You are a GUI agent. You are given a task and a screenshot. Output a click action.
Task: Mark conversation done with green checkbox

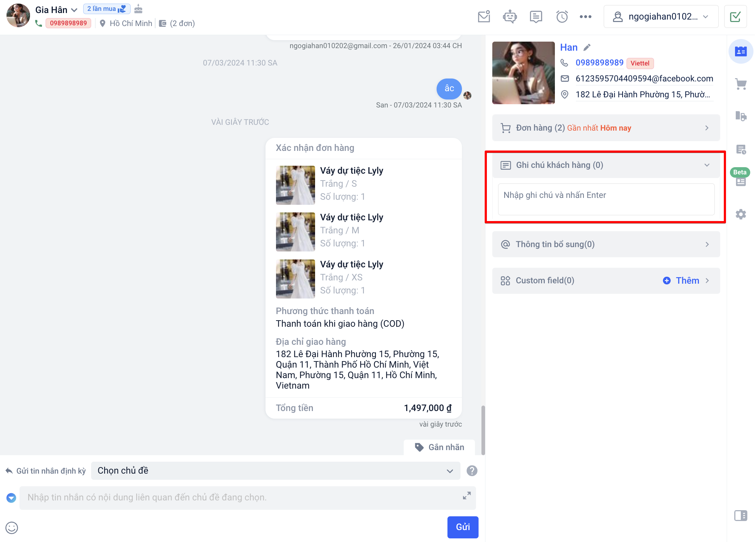click(x=735, y=17)
